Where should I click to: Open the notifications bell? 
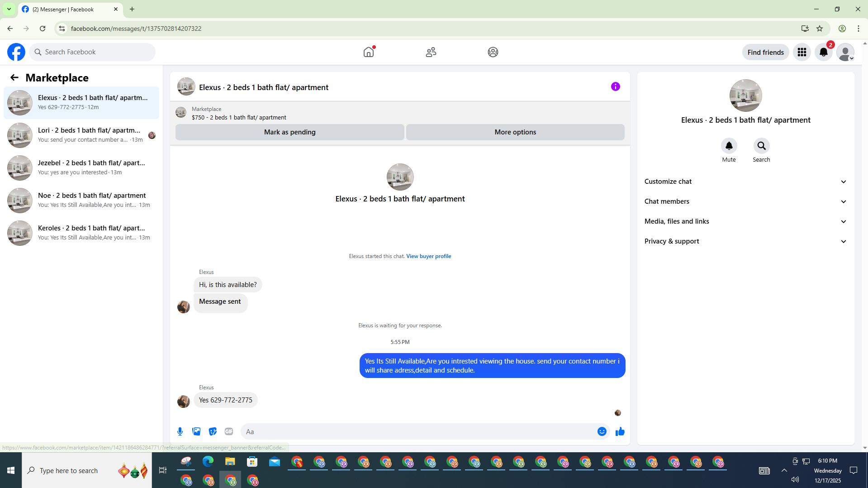point(824,52)
